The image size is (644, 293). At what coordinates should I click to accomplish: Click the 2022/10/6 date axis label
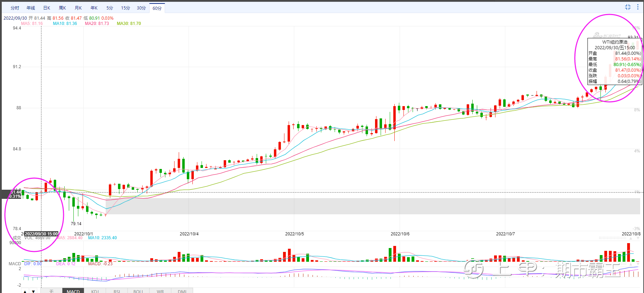point(400,234)
